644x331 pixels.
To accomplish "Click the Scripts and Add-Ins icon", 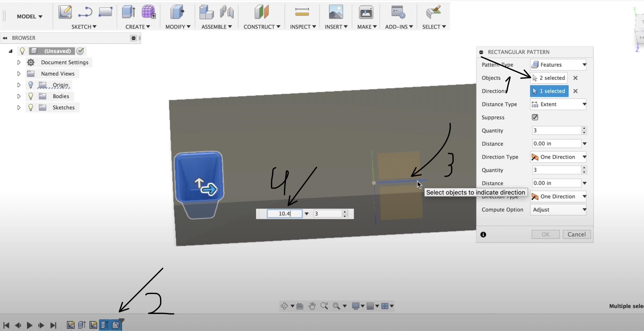I will point(398,12).
